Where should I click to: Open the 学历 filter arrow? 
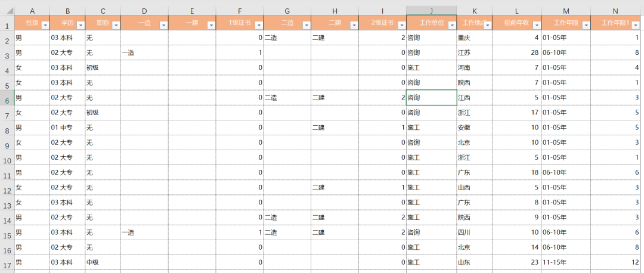pos(80,25)
